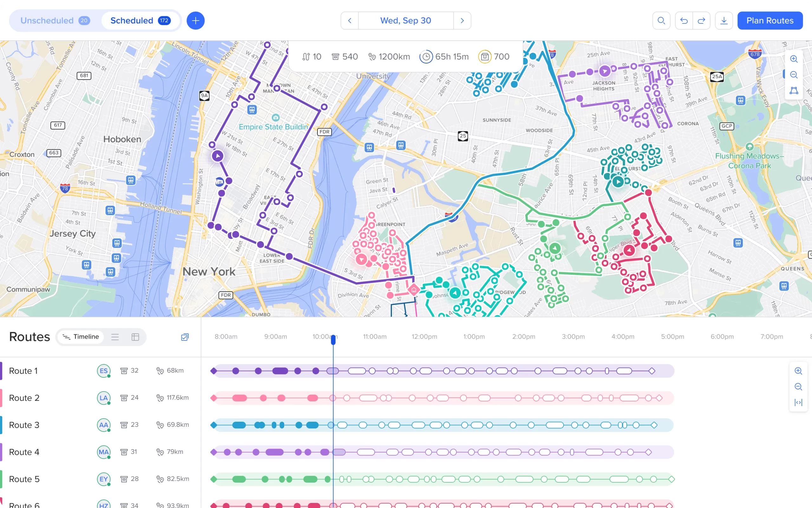Select Route 3 in the Routes list

click(x=24, y=425)
